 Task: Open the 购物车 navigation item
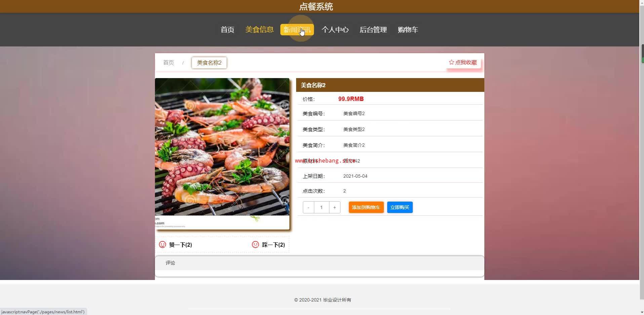(408, 30)
